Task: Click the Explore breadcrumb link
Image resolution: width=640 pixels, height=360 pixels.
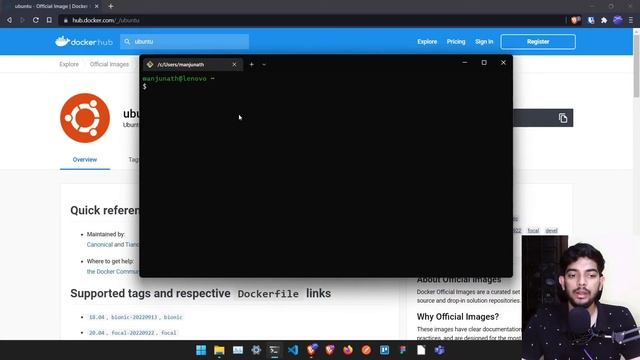Action: [x=69, y=64]
